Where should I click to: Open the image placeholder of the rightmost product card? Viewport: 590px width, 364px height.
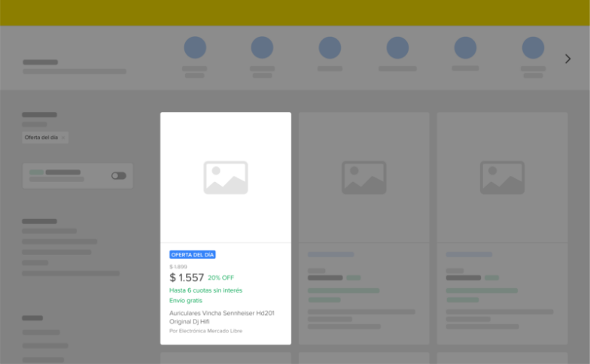coord(503,177)
